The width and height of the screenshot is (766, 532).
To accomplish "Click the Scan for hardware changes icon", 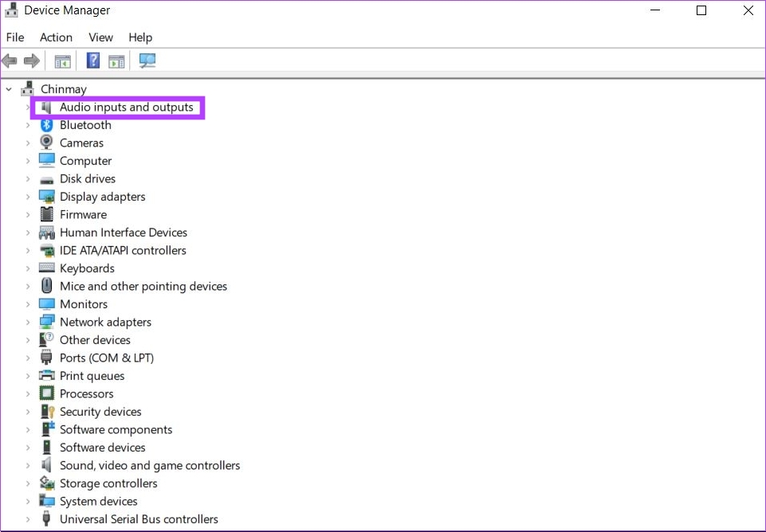I will pyautogui.click(x=147, y=61).
